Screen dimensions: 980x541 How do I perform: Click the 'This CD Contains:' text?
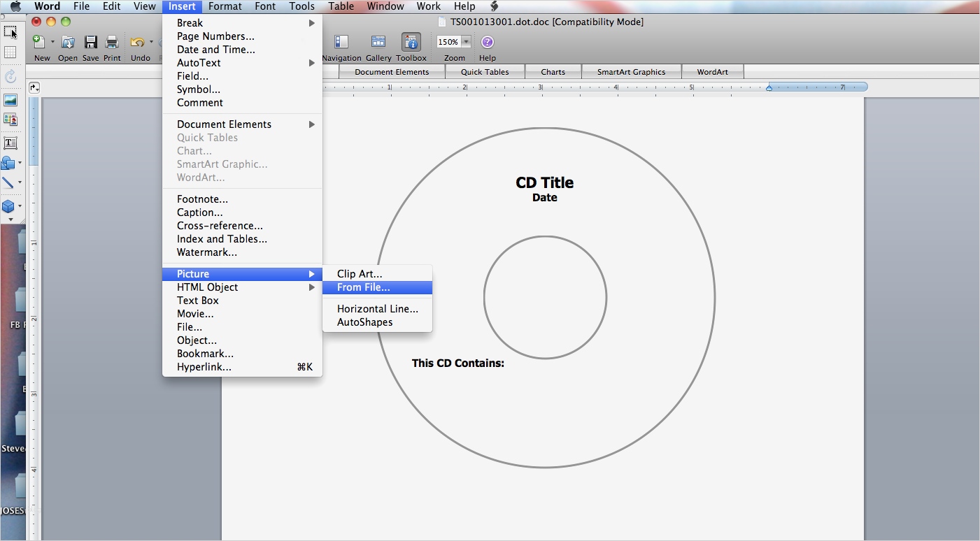pos(457,363)
